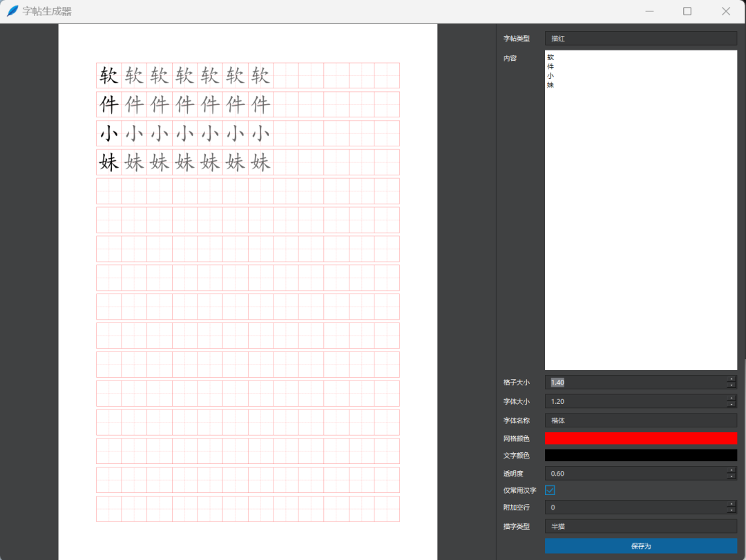
Task: Decrease 字体大小 using the down arrow
Action: point(731,405)
